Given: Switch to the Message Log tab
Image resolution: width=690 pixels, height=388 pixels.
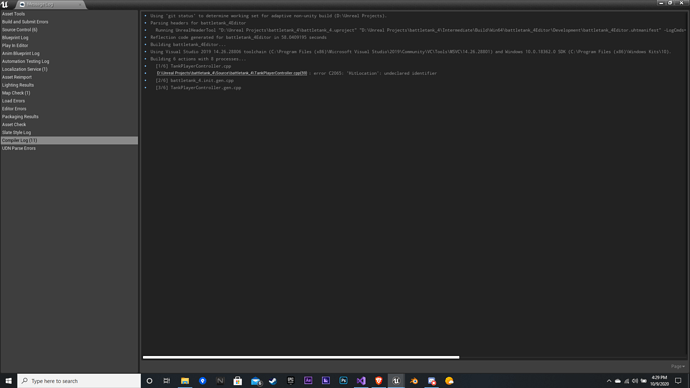Looking at the screenshot, I should 51,4.
